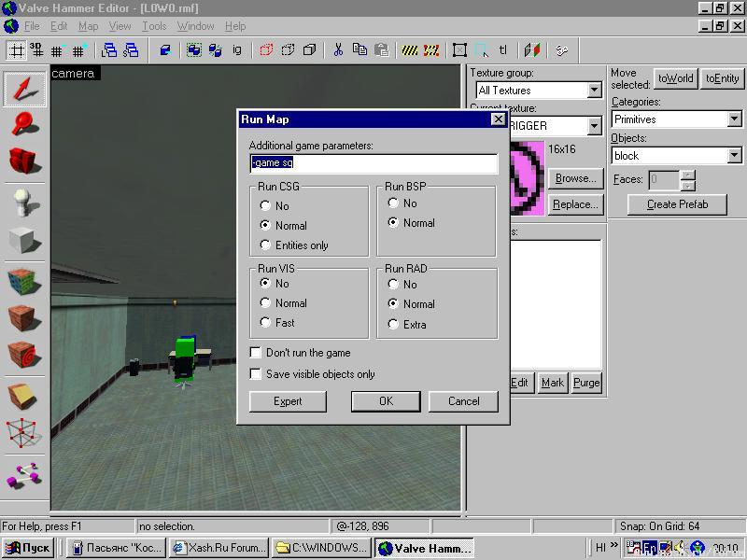Select the Block creation tool
747x560 pixels.
(25, 241)
